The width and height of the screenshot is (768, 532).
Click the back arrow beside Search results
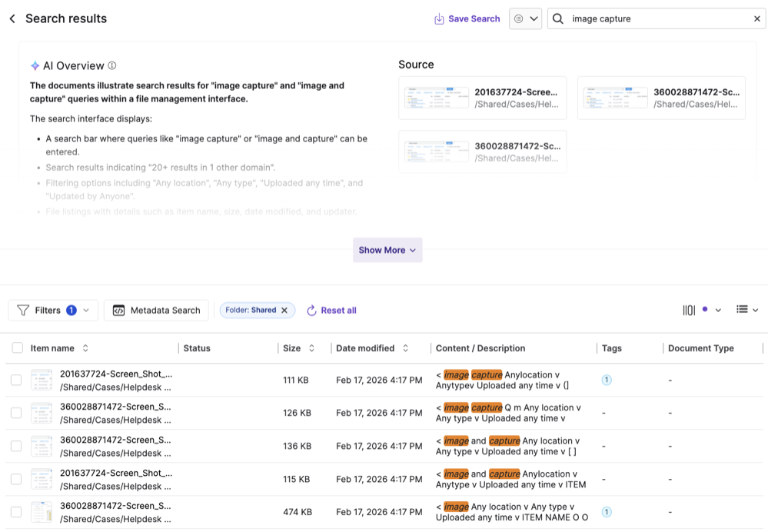pyautogui.click(x=12, y=18)
